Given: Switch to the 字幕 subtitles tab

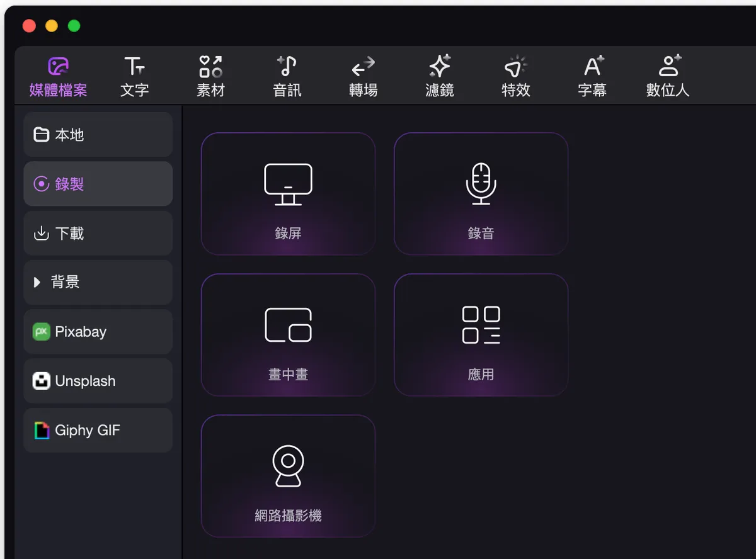Looking at the screenshot, I should coord(592,77).
